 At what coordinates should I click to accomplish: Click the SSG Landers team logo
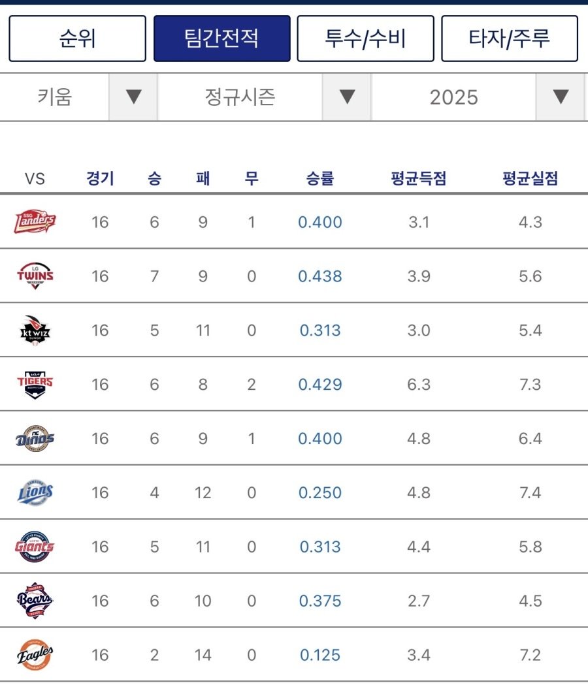coord(35,222)
